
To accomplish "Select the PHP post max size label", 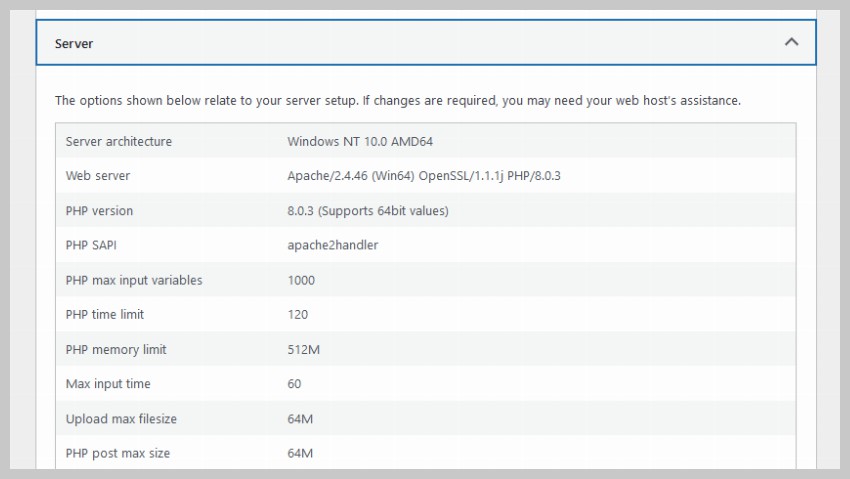I will (118, 453).
